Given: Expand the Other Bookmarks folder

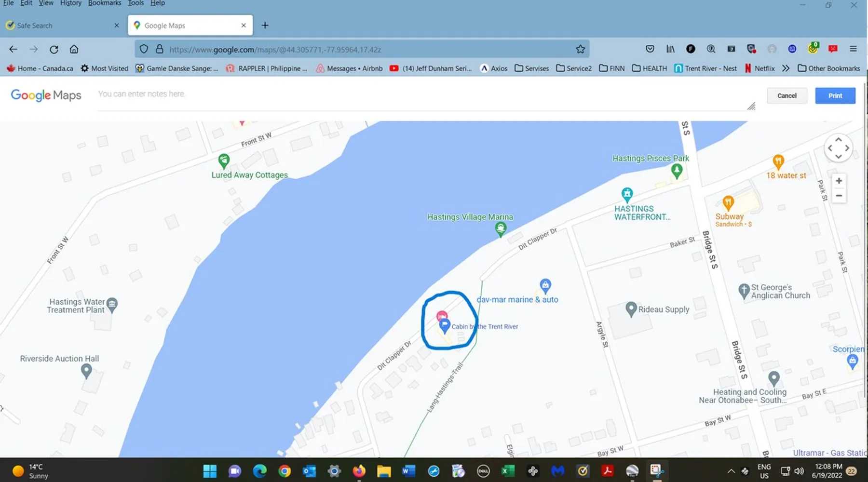Looking at the screenshot, I should pos(828,68).
